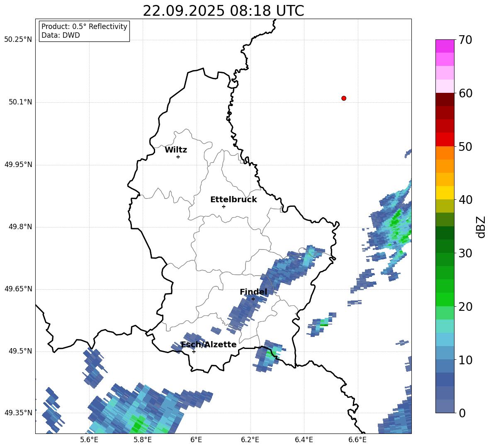Click the 49.5°N latitude label
The width and height of the screenshot is (491, 448).
point(20,351)
